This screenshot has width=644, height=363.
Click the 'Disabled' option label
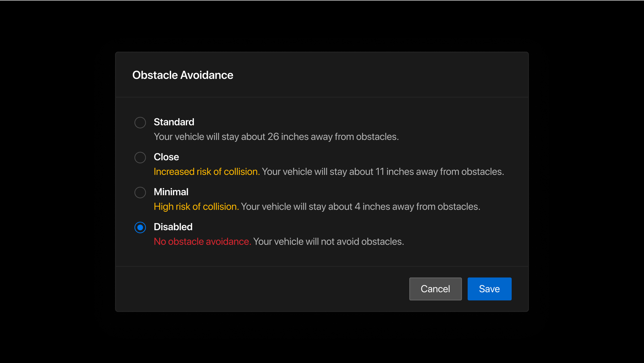click(173, 227)
